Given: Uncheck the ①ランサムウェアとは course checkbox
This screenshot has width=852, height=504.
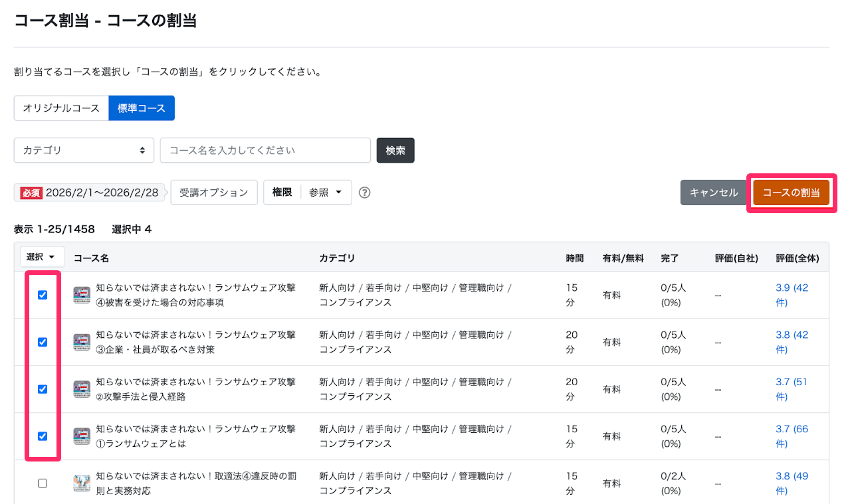Looking at the screenshot, I should (x=43, y=436).
